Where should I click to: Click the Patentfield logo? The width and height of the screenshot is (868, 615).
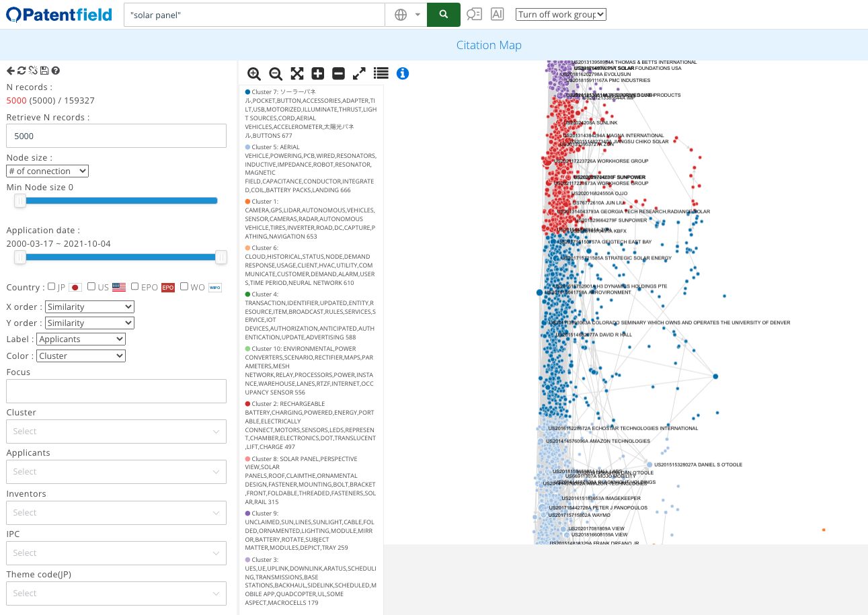[58, 13]
